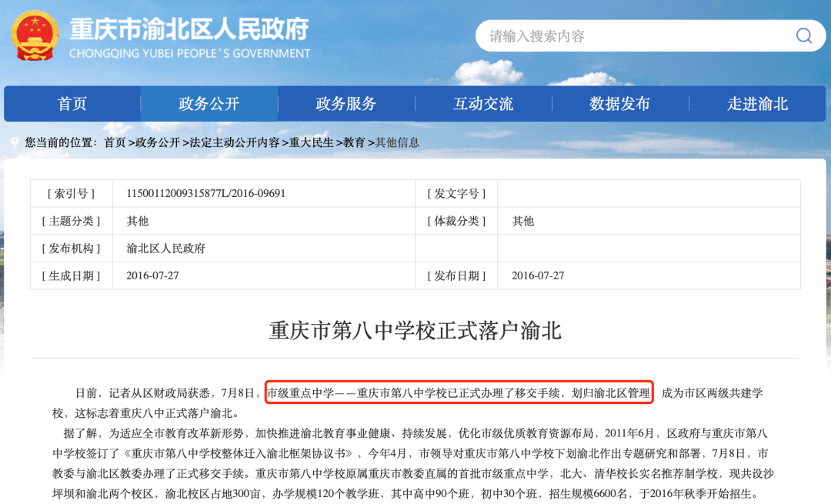Open 法定主动公开内容 breadcrumb link
The width and height of the screenshot is (831, 504).
tap(235, 142)
